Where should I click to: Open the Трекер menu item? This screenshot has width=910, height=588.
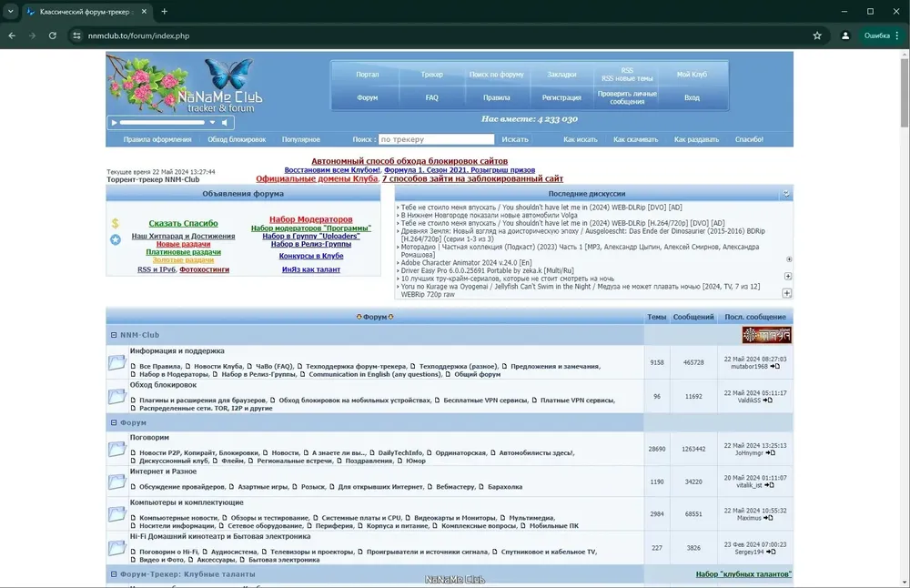[x=431, y=75]
